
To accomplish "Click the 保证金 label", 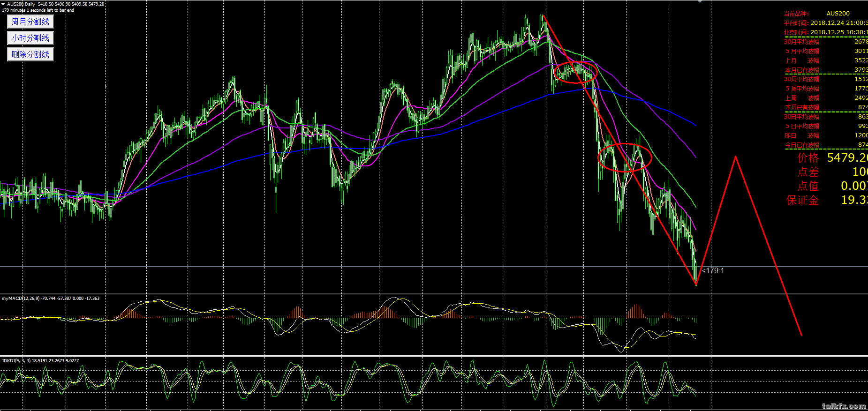I will tap(803, 200).
